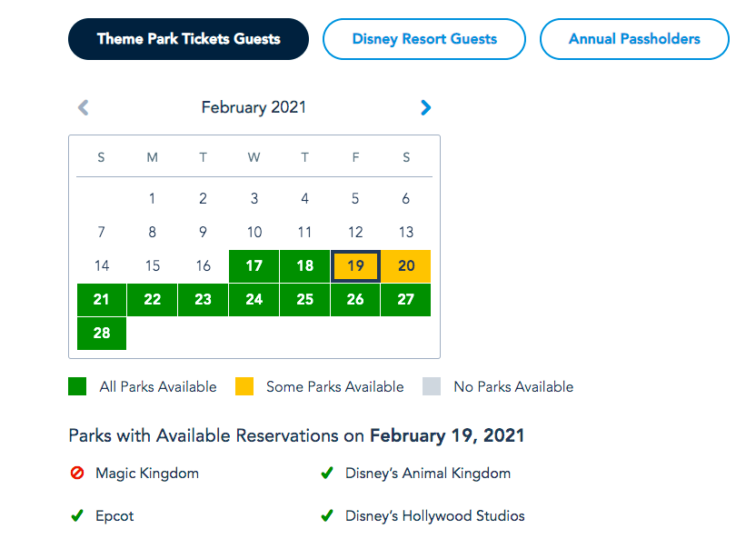This screenshot has width=756, height=549.
Task: Click the yellow Some Parks Available swatch
Action: [244, 386]
